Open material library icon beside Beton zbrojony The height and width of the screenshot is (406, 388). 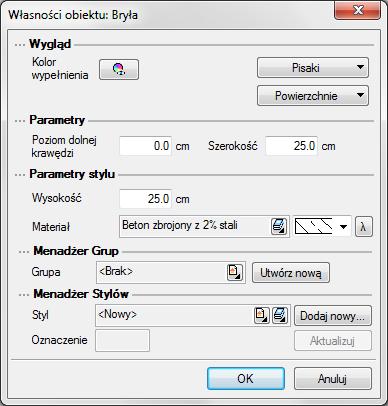click(x=279, y=227)
